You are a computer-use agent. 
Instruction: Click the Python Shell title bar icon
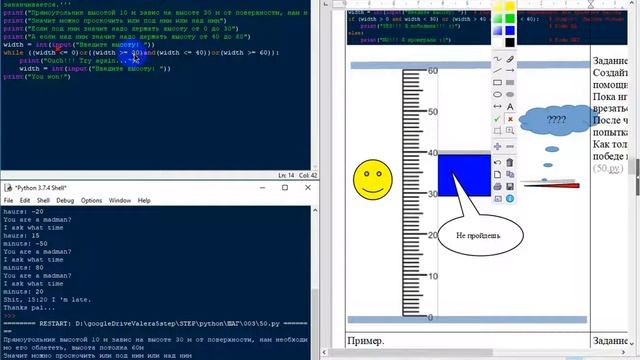pos(8,188)
